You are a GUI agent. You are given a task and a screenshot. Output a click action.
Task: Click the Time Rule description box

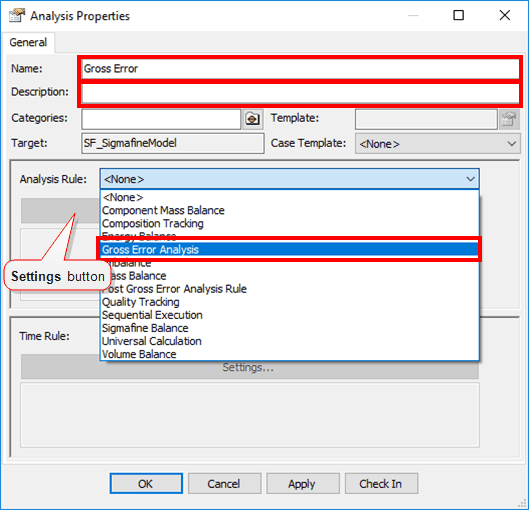[250, 415]
